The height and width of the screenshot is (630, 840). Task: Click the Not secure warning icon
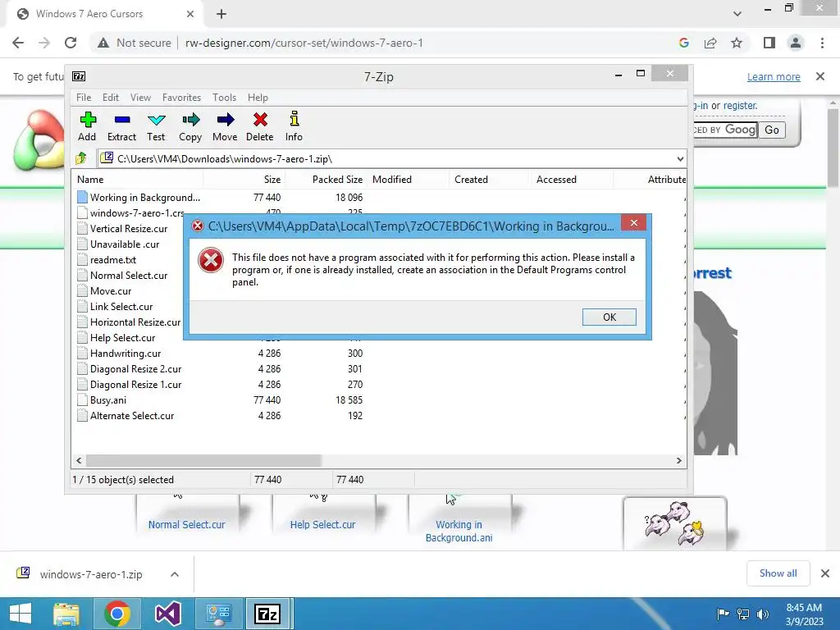[x=103, y=43]
